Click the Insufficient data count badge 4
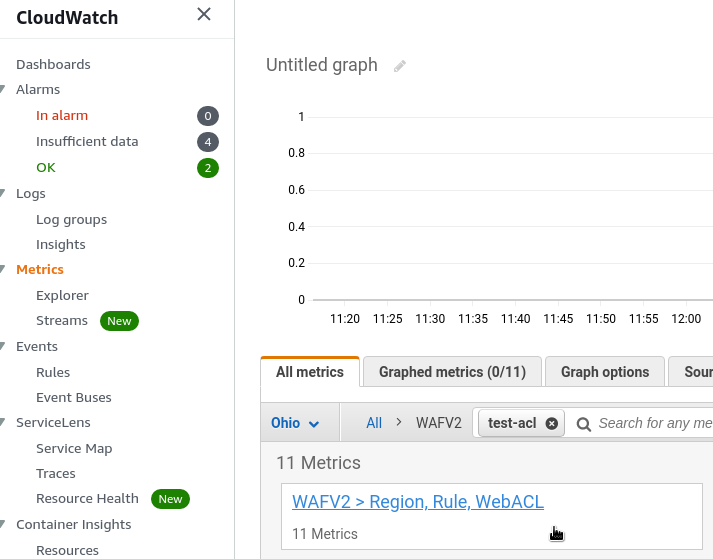713x559 pixels. [x=208, y=142]
